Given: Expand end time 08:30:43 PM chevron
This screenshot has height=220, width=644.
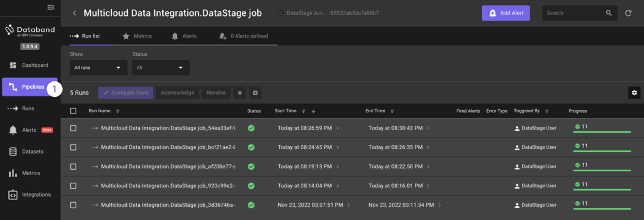Looking at the screenshot, I should [428, 128].
